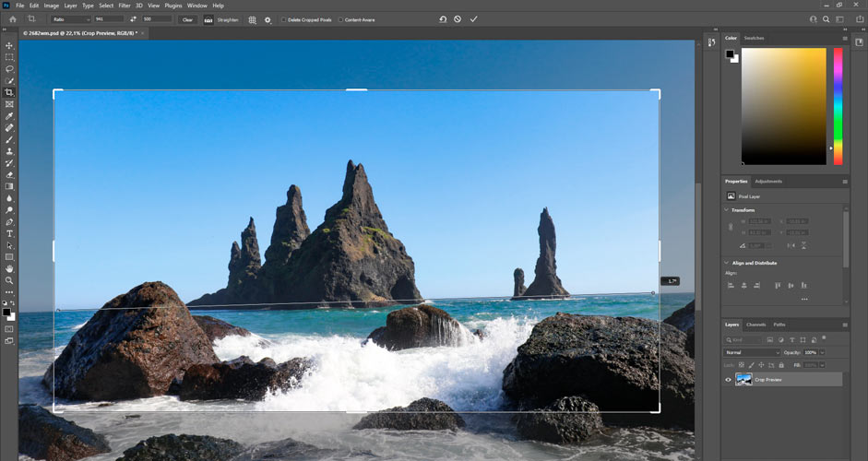Click the Straighten level icon
The width and height of the screenshot is (868, 461).
(x=208, y=19)
